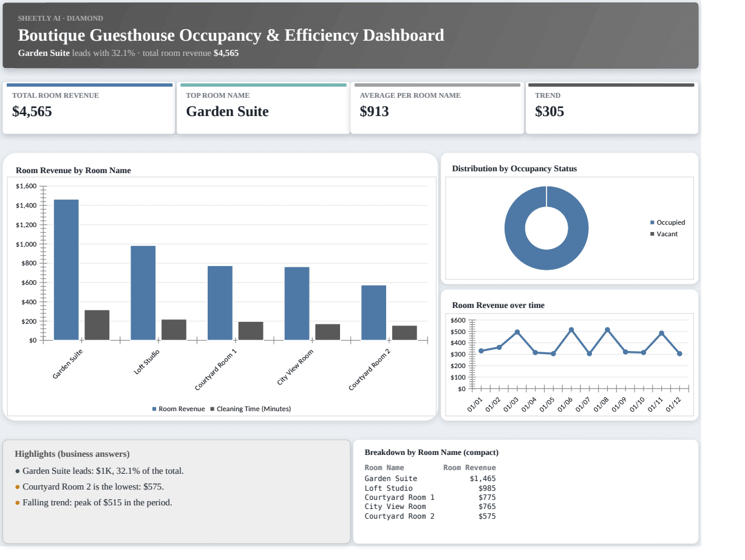Select the Loft Studio gray cleaning time bar

(174, 330)
